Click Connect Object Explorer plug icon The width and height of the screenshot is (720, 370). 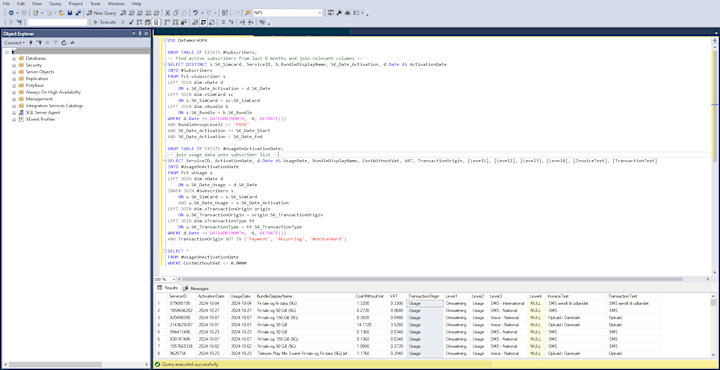click(31, 42)
